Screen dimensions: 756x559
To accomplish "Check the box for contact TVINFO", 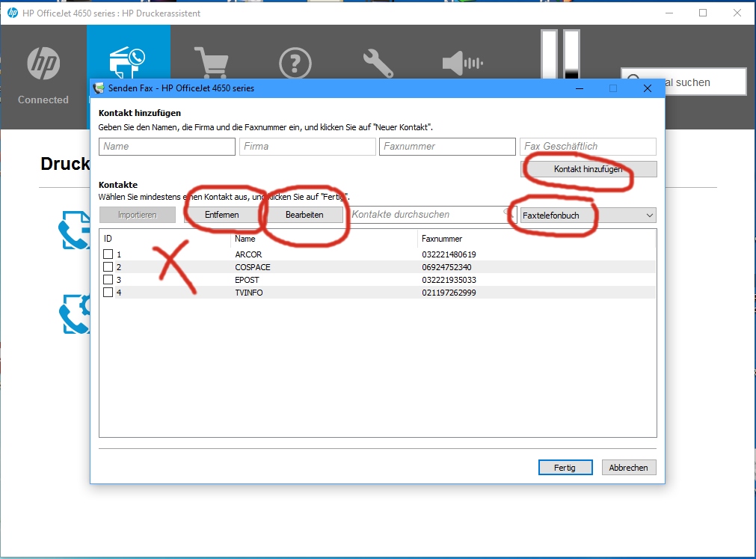I will [108, 293].
